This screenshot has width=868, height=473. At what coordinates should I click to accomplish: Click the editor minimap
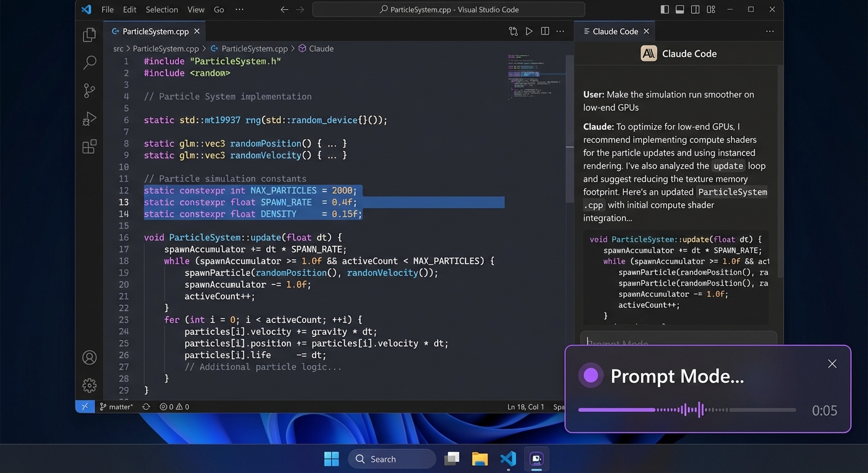click(x=535, y=76)
